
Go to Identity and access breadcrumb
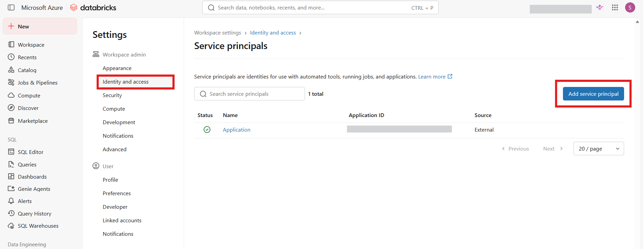click(273, 32)
